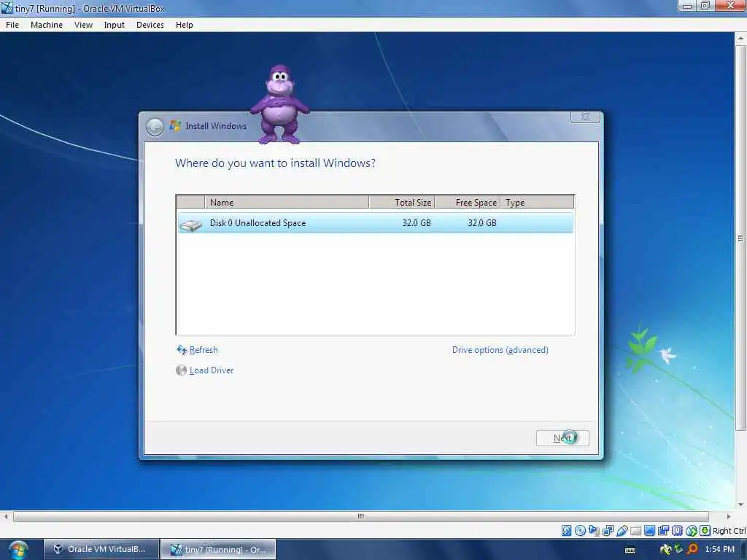Click the Next button
The height and width of the screenshot is (560, 747).
pyautogui.click(x=562, y=437)
